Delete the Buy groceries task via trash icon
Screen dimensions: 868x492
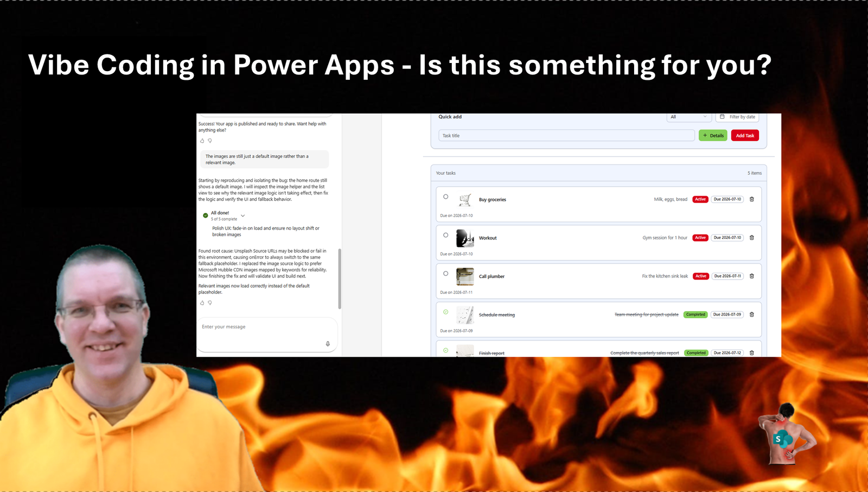pos(752,199)
